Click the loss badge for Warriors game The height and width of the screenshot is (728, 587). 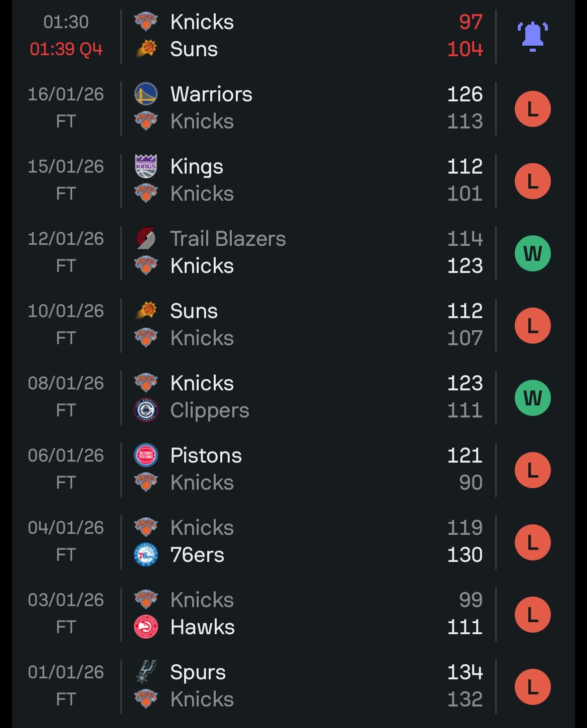point(532,109)
